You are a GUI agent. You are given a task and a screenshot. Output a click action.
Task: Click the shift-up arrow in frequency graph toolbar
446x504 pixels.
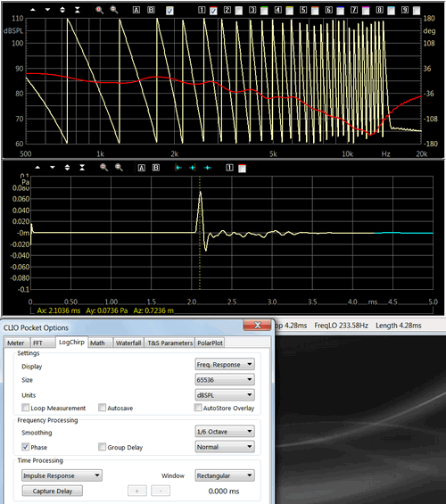(x=33, y=10)
